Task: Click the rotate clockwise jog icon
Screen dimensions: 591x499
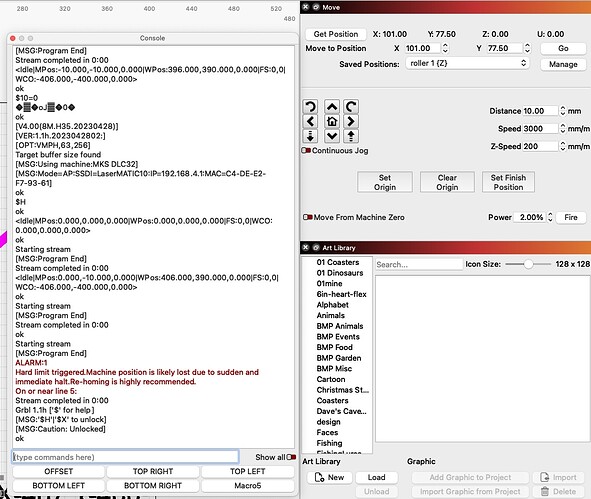Action: (x=351, y=107)
